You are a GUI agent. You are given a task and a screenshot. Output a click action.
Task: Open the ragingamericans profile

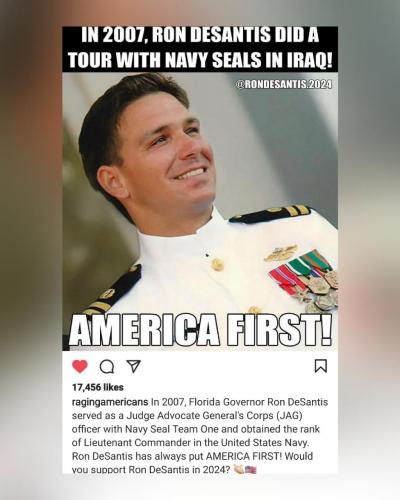pyautogui.click(x=110, y=402)
